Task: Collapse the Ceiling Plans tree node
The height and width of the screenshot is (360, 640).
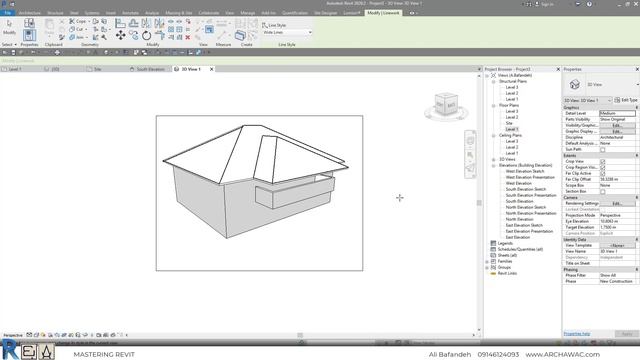Action: point(493,136)
